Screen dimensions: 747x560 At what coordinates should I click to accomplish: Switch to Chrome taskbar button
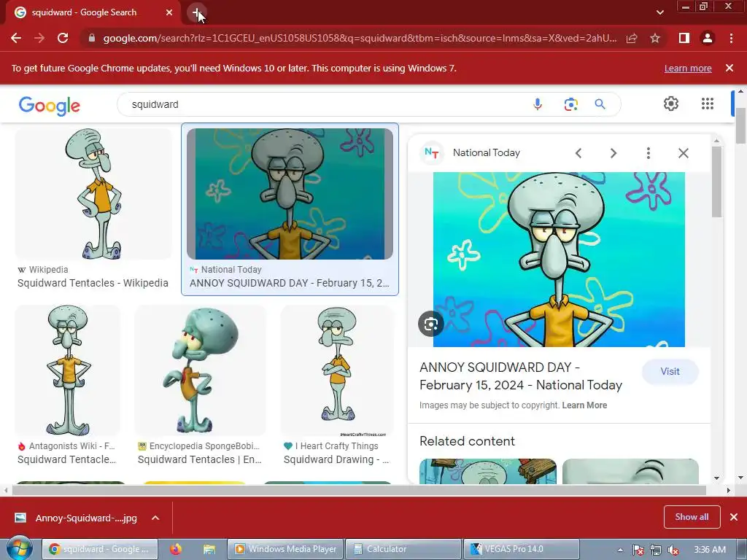point(99,549)
